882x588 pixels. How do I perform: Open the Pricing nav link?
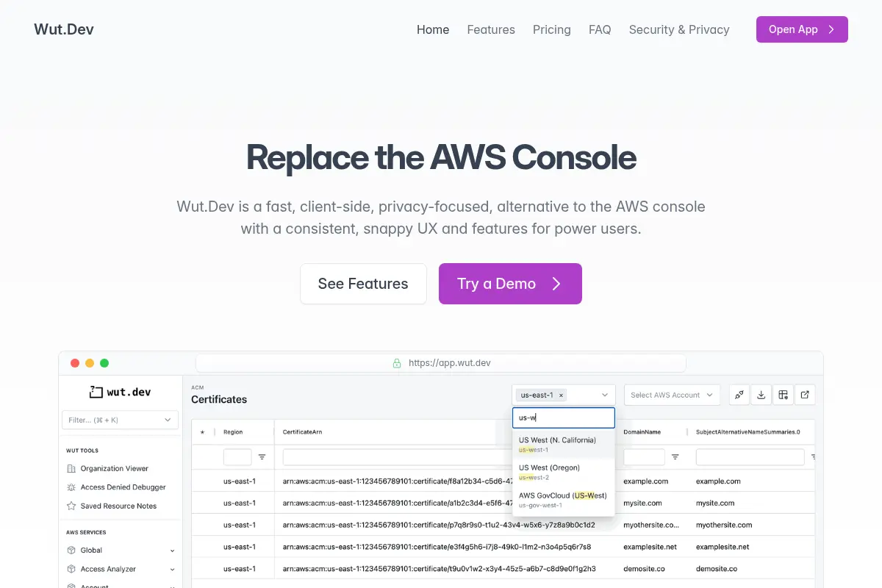tap(552, 29)
